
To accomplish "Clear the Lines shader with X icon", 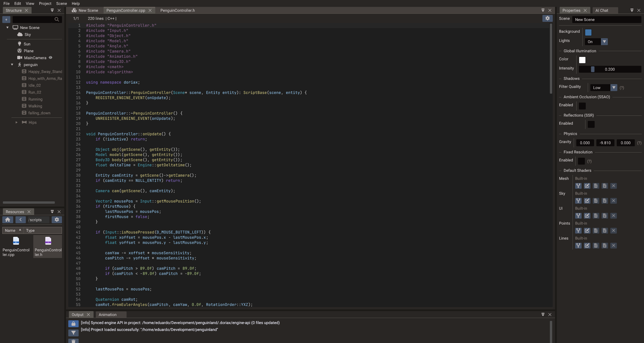I will click(614, 246).
